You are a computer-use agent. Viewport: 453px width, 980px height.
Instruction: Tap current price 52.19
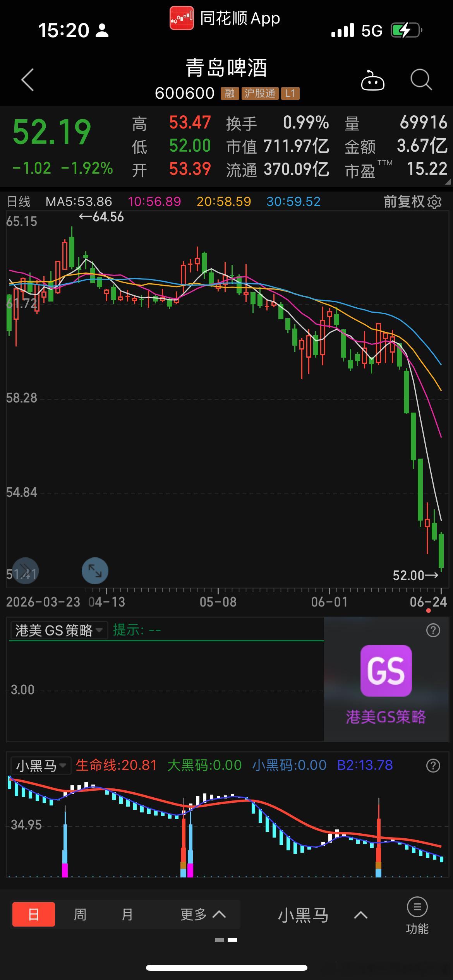click(52, 133)
